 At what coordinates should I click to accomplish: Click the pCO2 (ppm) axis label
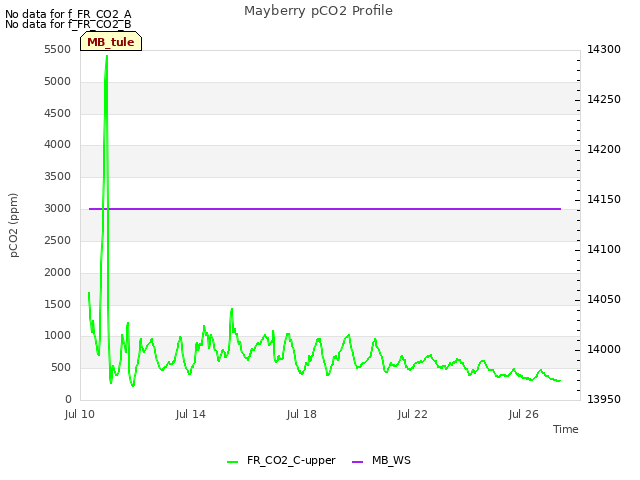(14, 225)
